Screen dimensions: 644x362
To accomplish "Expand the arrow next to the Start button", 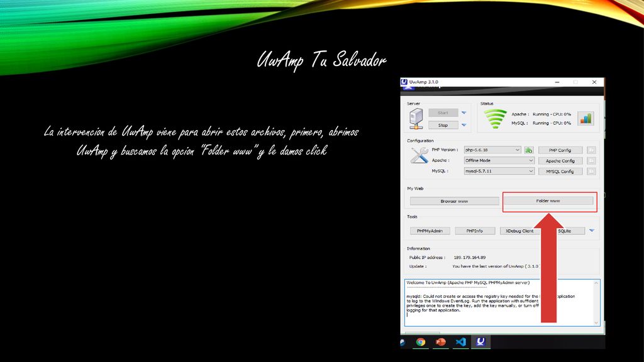I will 464,113.
